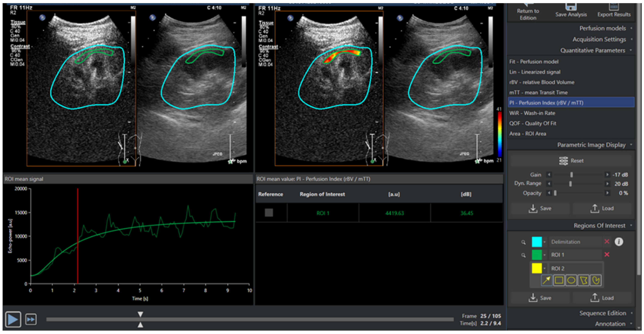Delete the Delimitation region

tap(607, 242)
